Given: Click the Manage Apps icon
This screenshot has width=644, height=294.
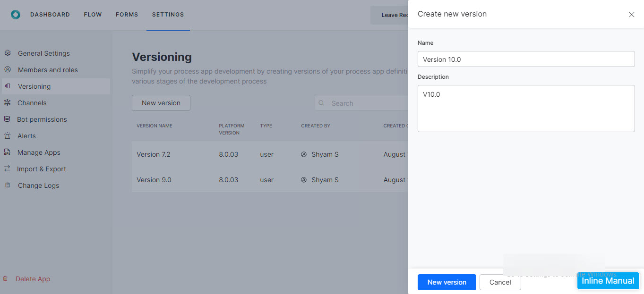Looking at the screenshot, I should click(x=8, y=152).
